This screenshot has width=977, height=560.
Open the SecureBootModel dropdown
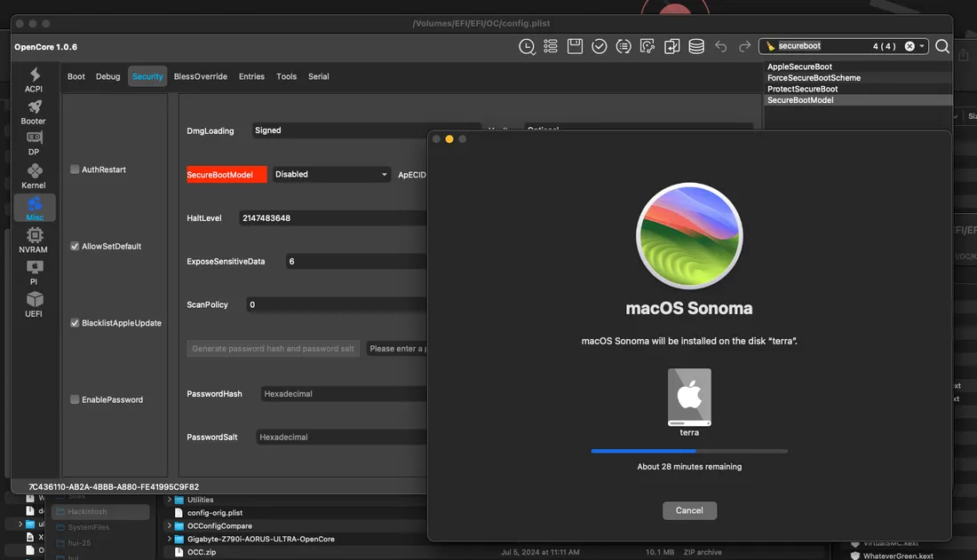(330, 174)
